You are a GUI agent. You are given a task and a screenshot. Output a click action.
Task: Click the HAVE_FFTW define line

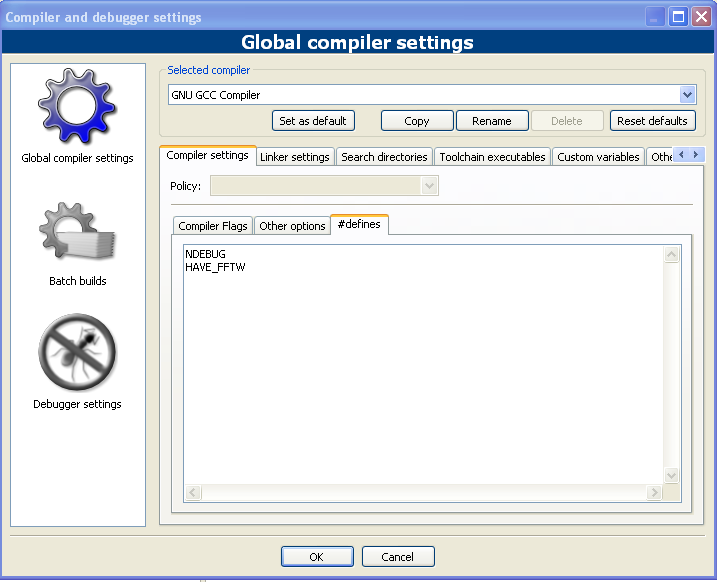pos(215,267)
